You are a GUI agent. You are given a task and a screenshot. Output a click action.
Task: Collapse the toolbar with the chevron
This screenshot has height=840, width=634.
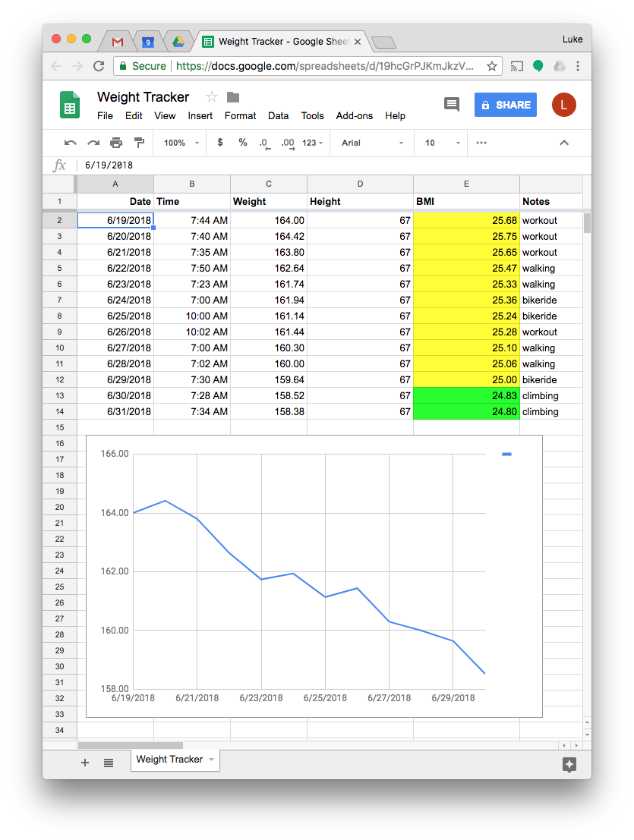click(563, 143)
